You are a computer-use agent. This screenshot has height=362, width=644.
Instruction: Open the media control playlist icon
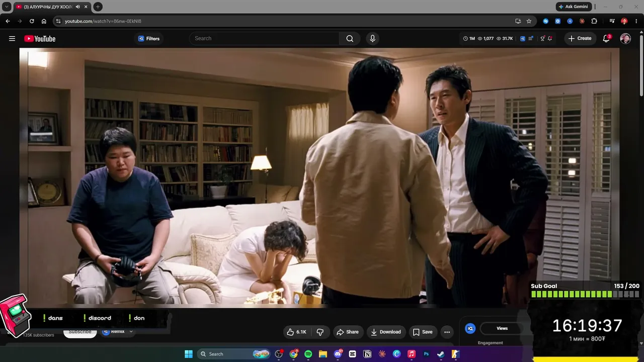pos(612,21)
